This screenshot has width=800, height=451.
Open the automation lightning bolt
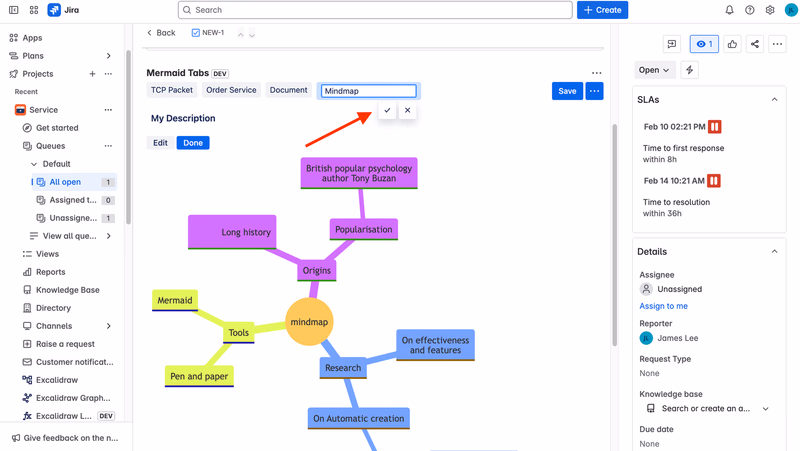(689, 70)
